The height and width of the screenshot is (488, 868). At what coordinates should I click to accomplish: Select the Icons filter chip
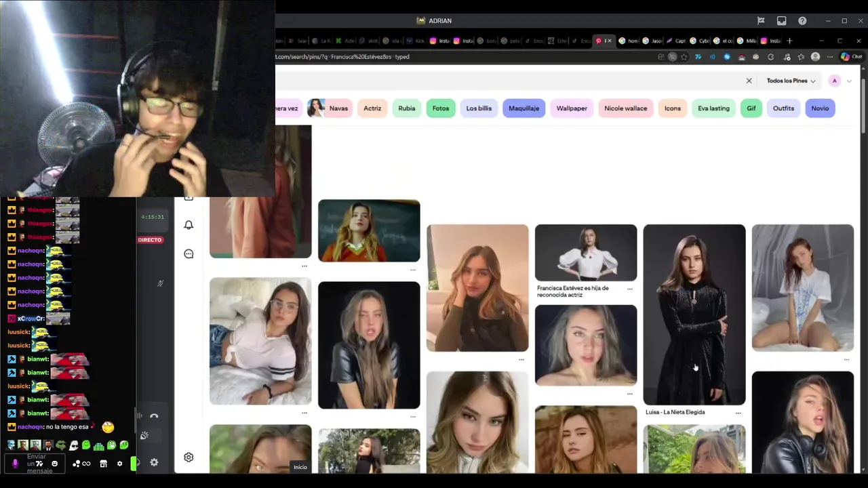673,108
